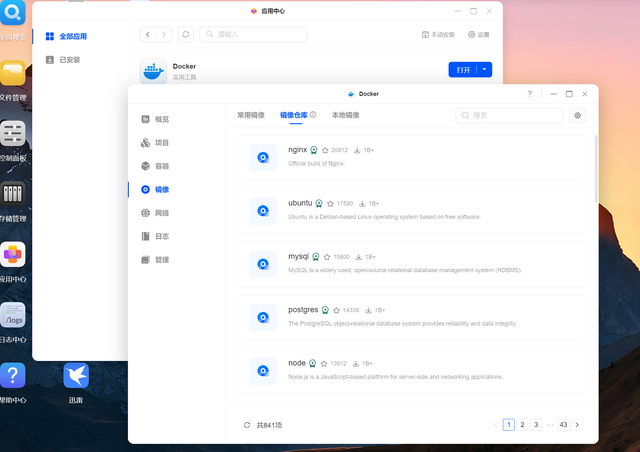640x452 pixels.
Task: Click the nginx image icon
Action: [263, 158]
